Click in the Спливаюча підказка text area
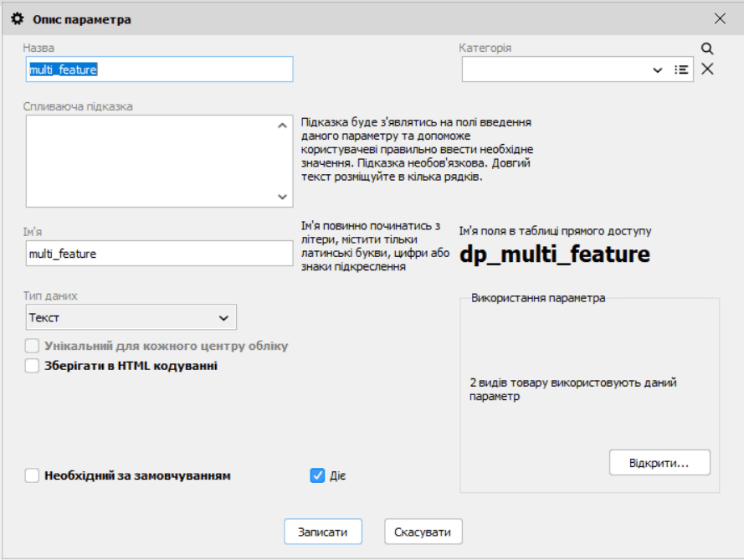This screenshot has width=744, height=560. (x=151, y=161)
